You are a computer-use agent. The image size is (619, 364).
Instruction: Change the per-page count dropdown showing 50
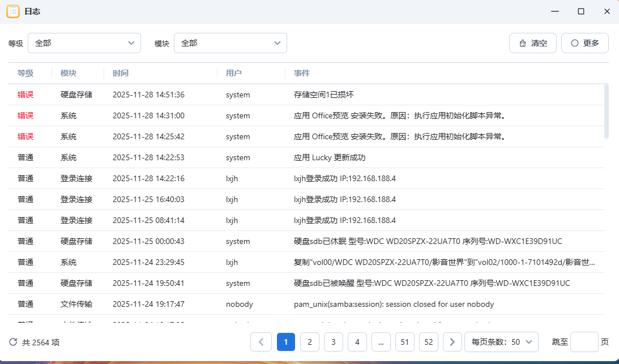pyautogui.click(x=501, y=342)
